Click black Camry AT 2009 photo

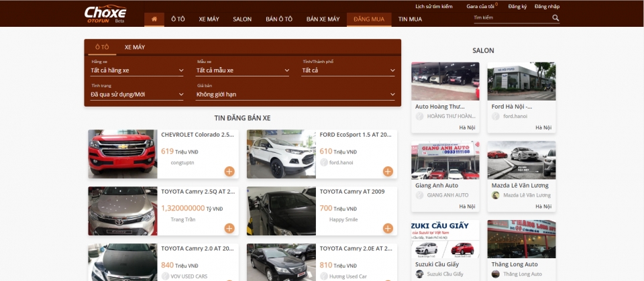tap(281, 211)
